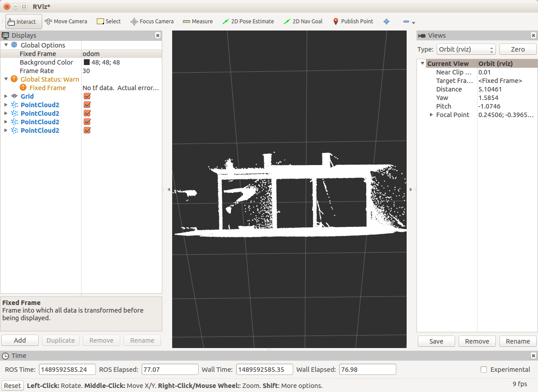Toggle the third PointCloud2 checkbox
This screenshot has width=538, height=392.
click(x=87, y=122)
